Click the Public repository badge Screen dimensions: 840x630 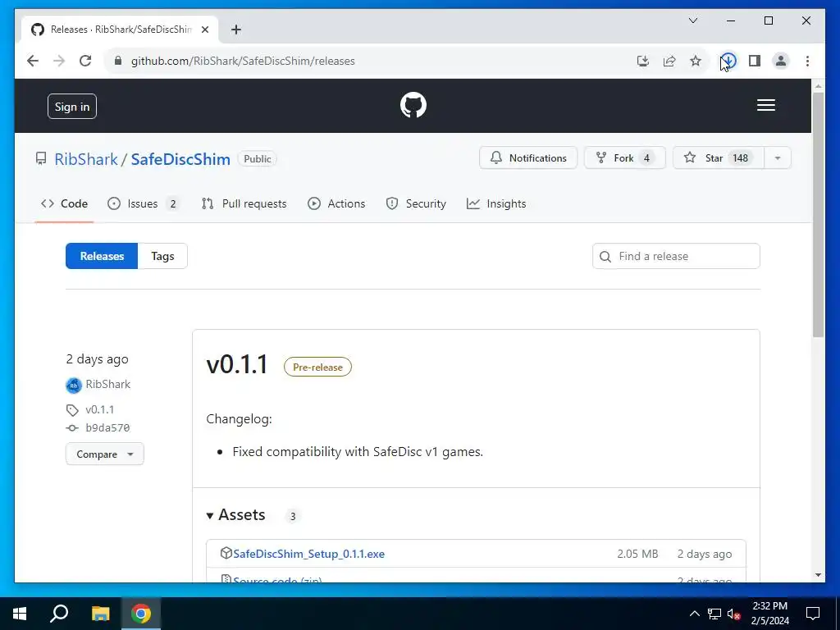[x=257, y=159]
